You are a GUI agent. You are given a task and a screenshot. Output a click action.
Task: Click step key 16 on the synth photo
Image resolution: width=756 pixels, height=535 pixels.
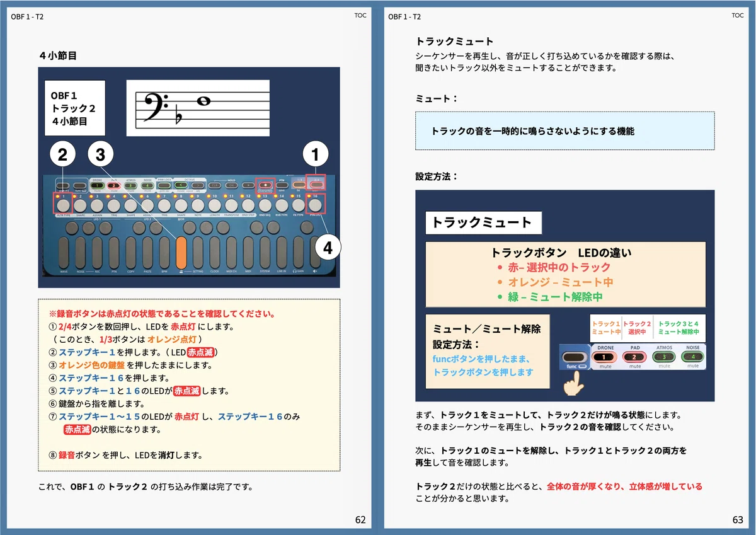[x=315, y=205]
